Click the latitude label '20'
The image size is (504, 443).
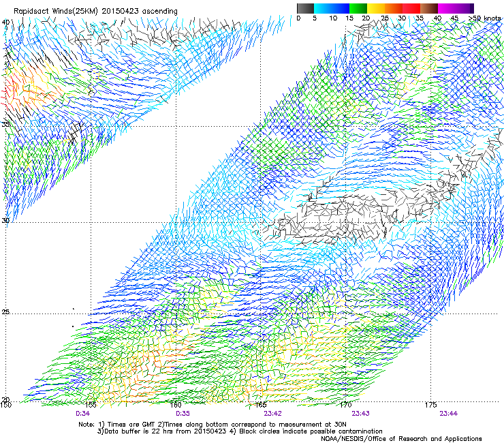pyautogui.click(x=5, y=399)
